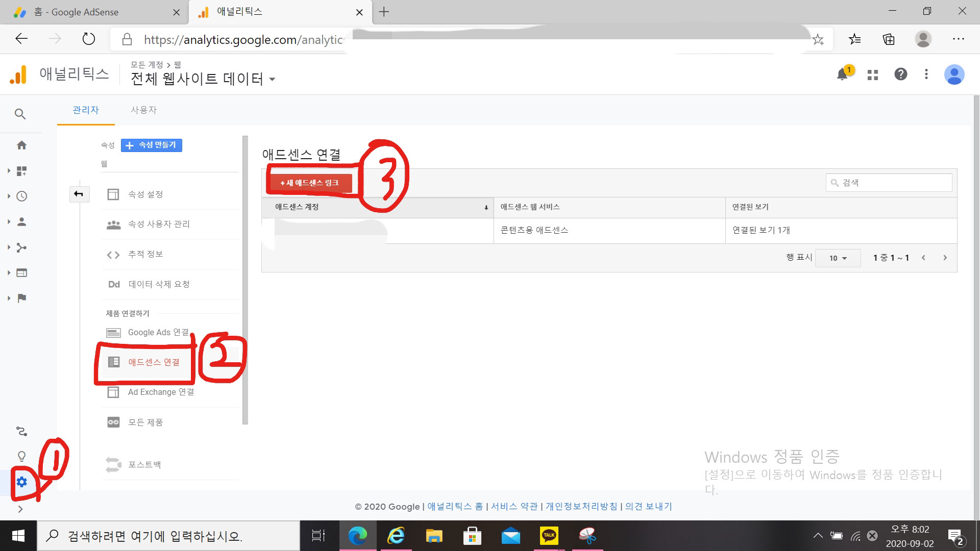Open Audience person icon in sidebar
Screen dimensions: 980x551
pos(21,222)
